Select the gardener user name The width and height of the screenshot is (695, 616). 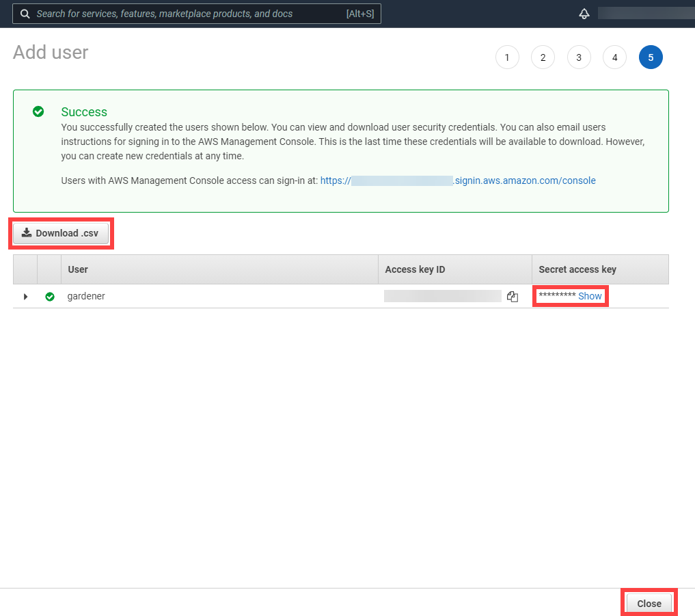click(x=86, y=296)
